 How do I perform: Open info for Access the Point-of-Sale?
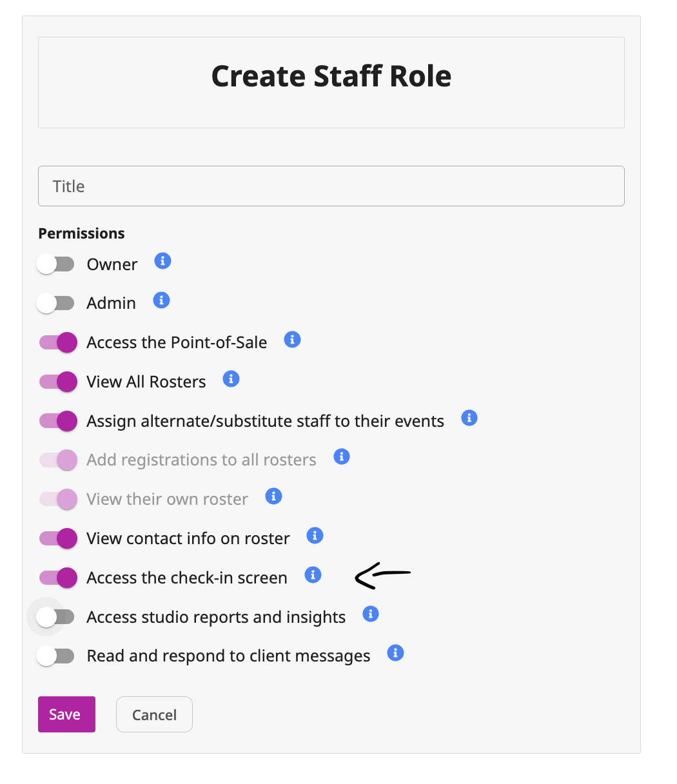coord(292,339)
